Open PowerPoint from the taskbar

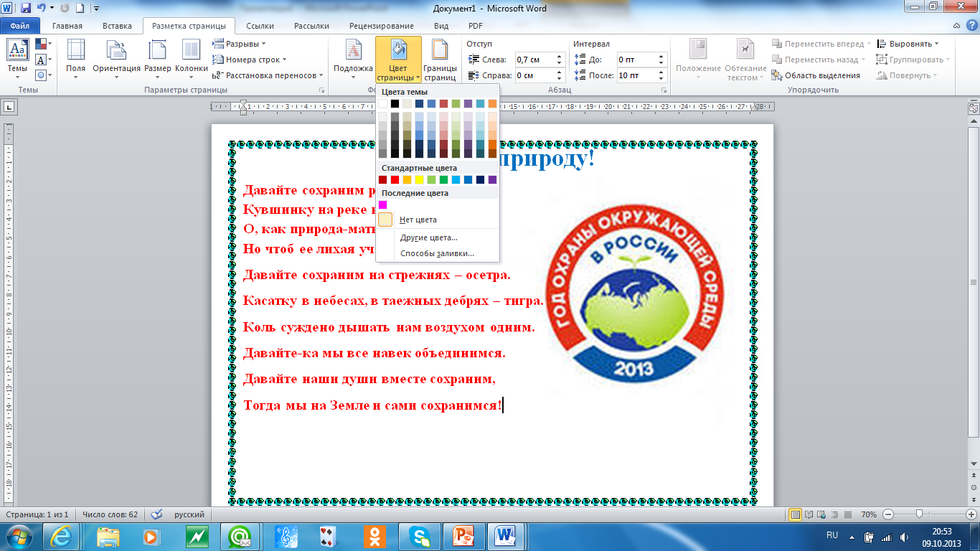[x=463, y=536]
